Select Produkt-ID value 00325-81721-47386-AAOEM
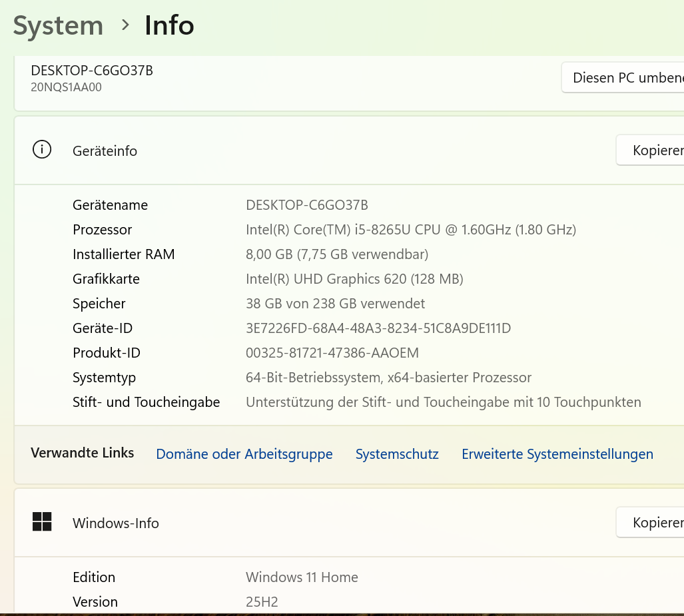 [x=332, y=353]
